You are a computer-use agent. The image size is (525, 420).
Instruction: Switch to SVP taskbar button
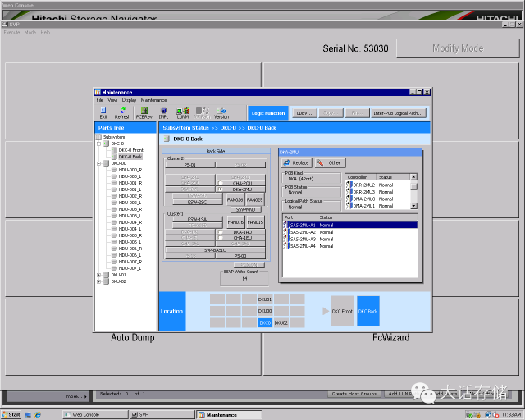[x=162, y=414]
